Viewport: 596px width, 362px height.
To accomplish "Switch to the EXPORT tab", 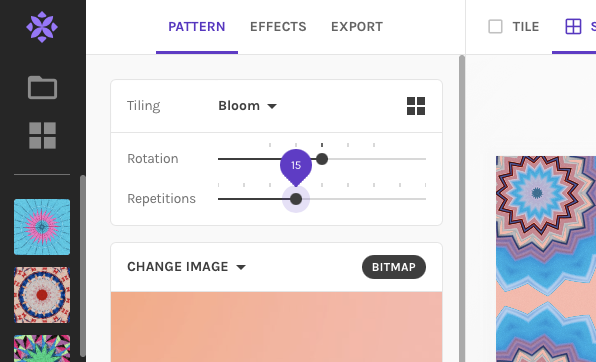I will point(357,27).
